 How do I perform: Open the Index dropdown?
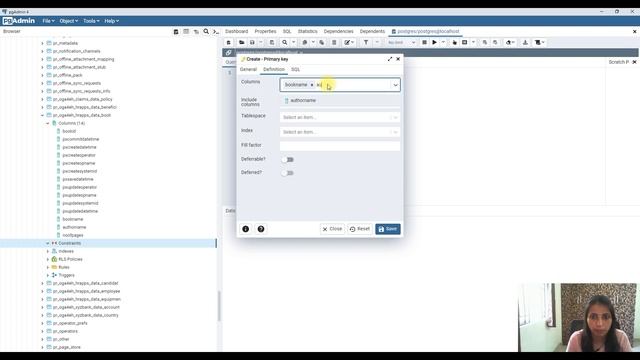click(340, 132)
